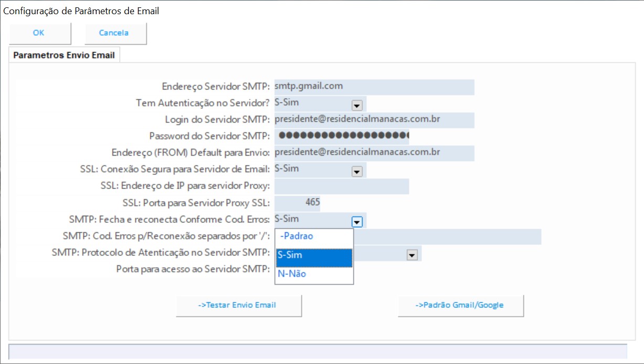Apply the Padrão Gmail/Google defaults button
This screenshot has height=364, width=644.
tap(460, 305)
